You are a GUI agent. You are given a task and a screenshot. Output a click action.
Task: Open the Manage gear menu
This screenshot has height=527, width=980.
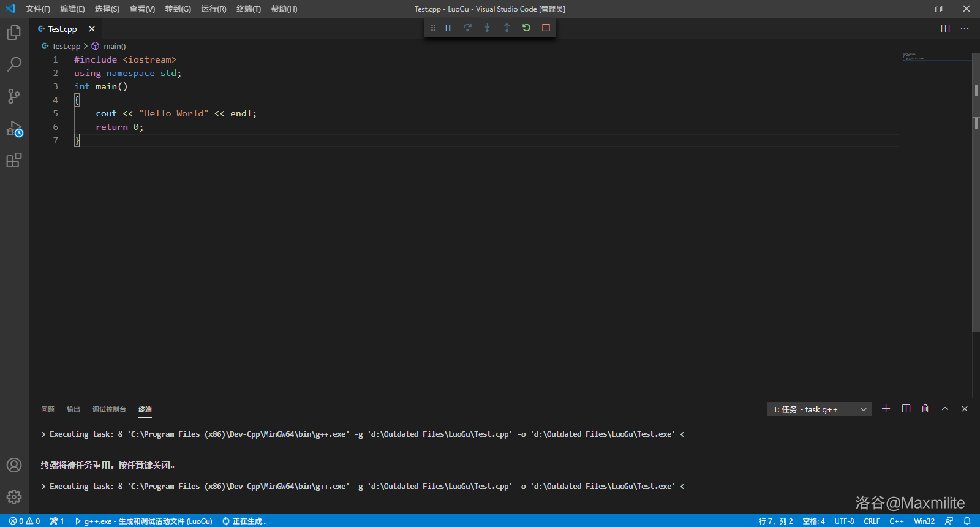14,497
